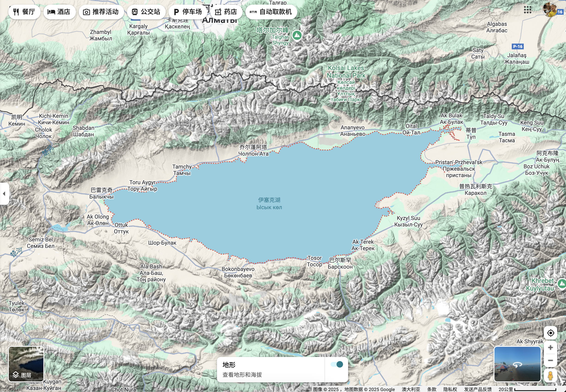This screenshot has width=566, height=392.
Task: Expand the collapsed side panel arrow
Action: tap(4, 193)
